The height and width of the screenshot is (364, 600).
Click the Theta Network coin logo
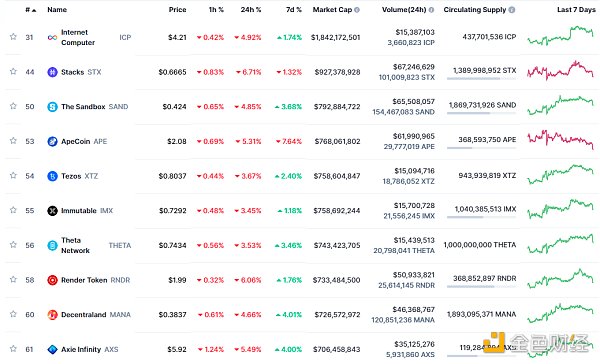52,245
